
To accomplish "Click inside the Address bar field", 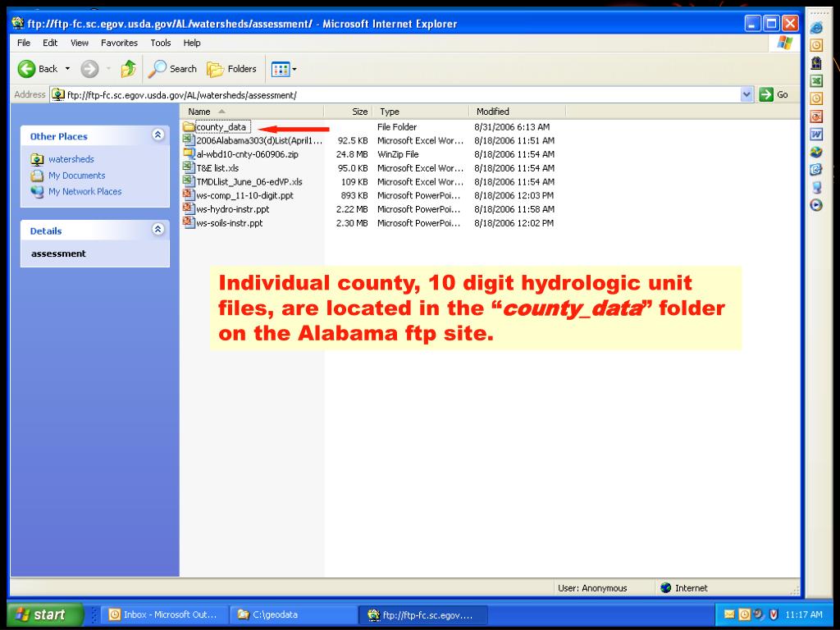I will click(396, 95).
